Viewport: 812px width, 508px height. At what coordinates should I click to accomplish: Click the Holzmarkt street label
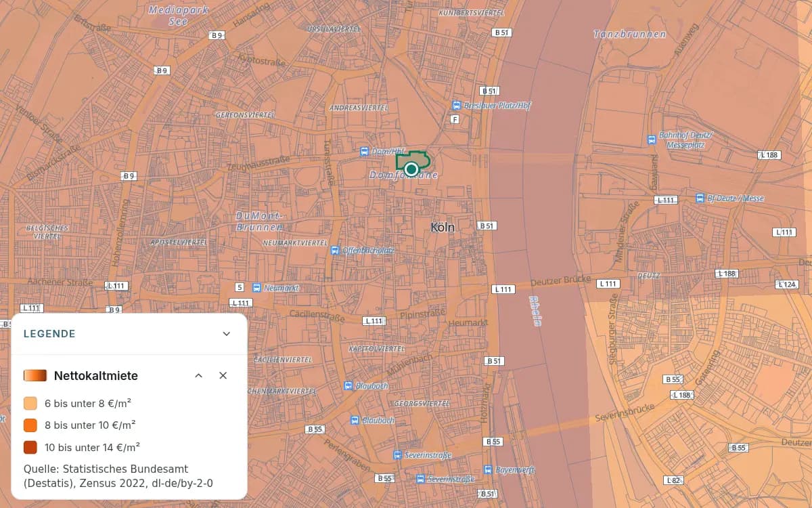484,404
